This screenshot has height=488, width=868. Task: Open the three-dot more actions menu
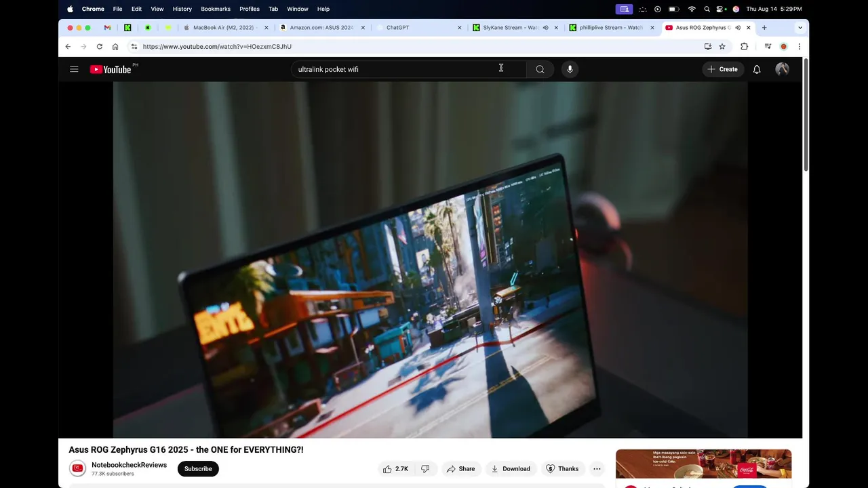(x=597, y=468)
